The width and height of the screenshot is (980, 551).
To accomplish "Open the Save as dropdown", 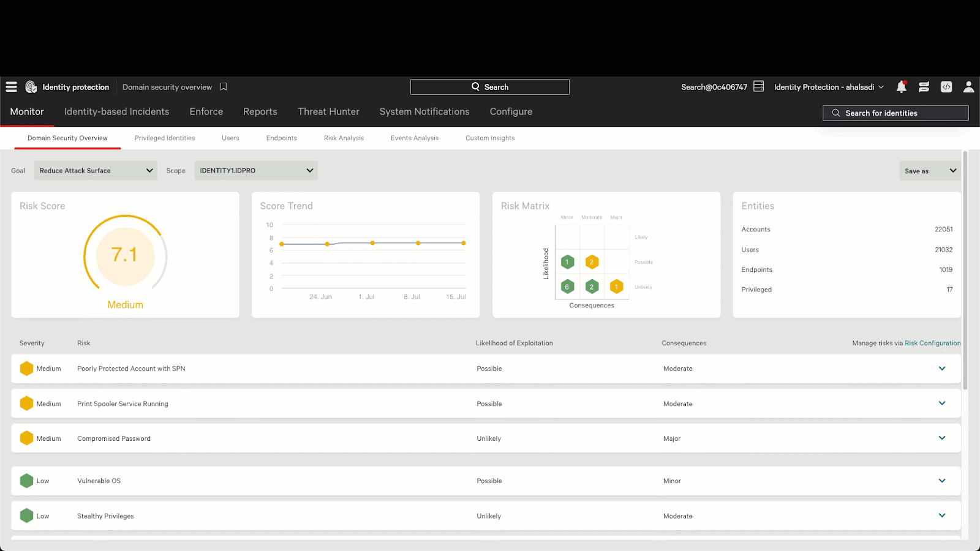I will pyautogui.click(x=930, y=171).
